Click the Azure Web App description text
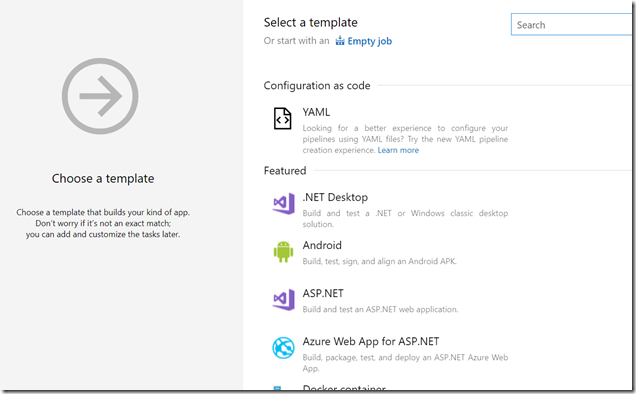The width and height of the screenshot is (636, 394). [405, 363]
